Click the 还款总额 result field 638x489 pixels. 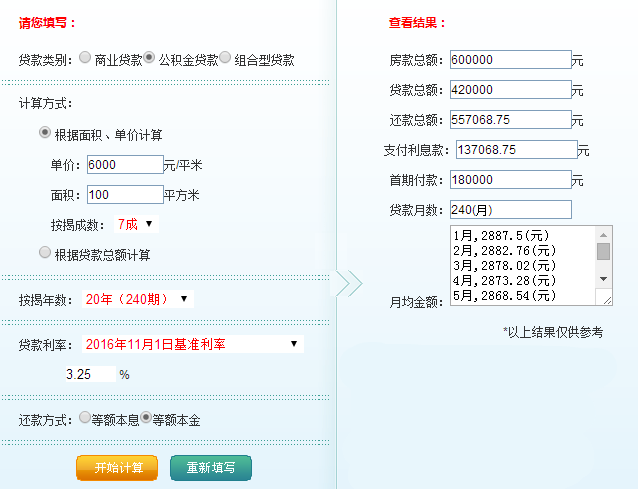coord(511,120)
